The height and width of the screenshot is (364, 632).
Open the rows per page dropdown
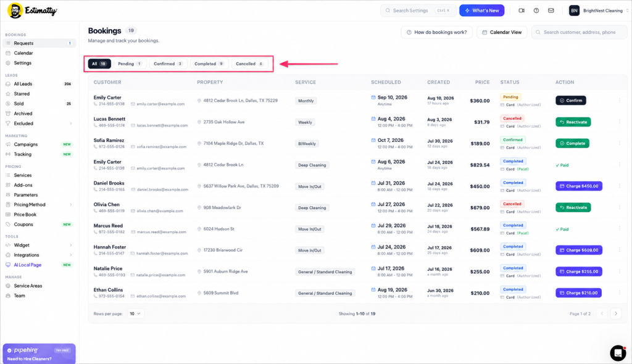pyautogui.click(x=135, y=313)
